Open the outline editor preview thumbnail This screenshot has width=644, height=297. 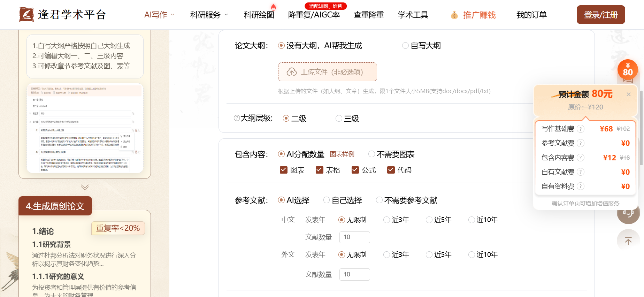tap(85, 128)
